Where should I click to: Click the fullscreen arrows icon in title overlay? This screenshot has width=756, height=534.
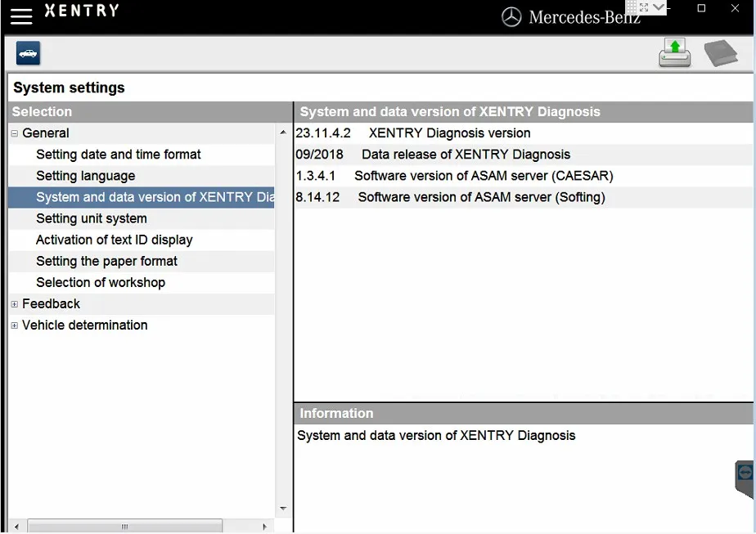coord(644,7)
